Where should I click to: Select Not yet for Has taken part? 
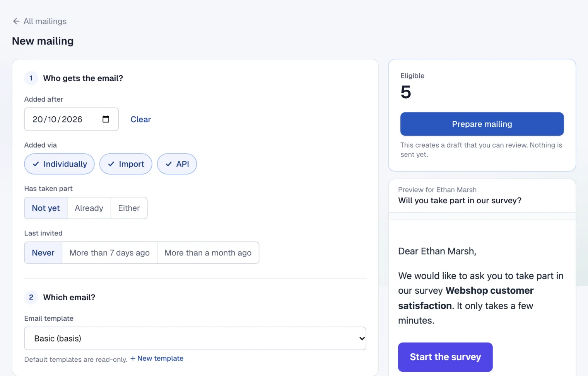(46, 208)
